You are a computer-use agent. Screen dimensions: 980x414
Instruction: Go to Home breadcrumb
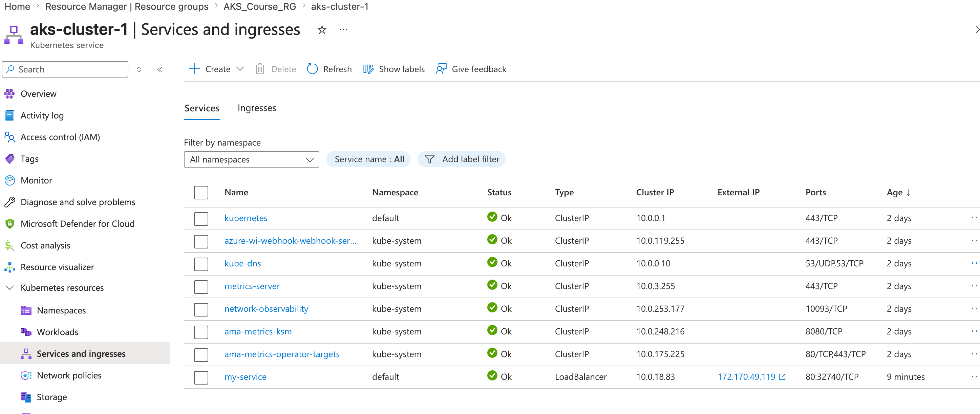(17, 6)
